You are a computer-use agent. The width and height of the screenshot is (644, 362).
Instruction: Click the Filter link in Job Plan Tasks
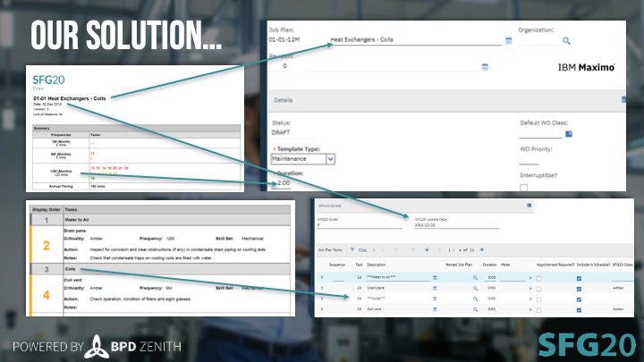coord(362,249)
